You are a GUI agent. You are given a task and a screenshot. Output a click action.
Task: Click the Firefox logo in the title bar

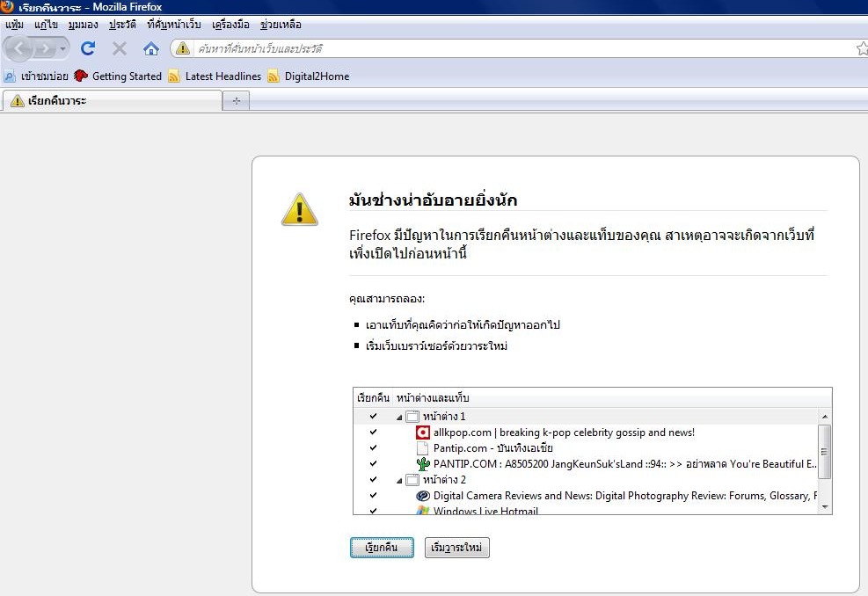[7, 7]
